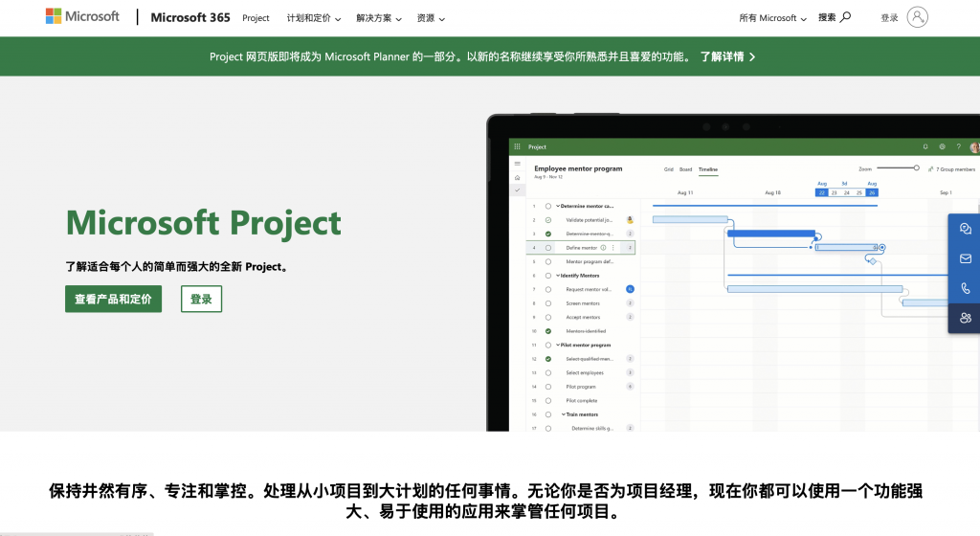This screenshot has width=980, height=536.
Task: Follow the 了解详情 link in the green banner
Action: 727,56
